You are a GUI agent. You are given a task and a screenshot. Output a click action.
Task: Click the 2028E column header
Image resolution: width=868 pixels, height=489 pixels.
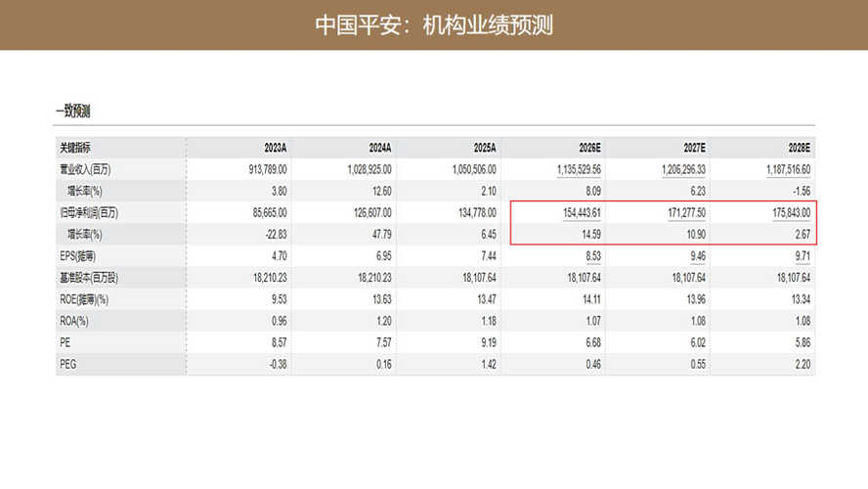[x=799, y=148]
